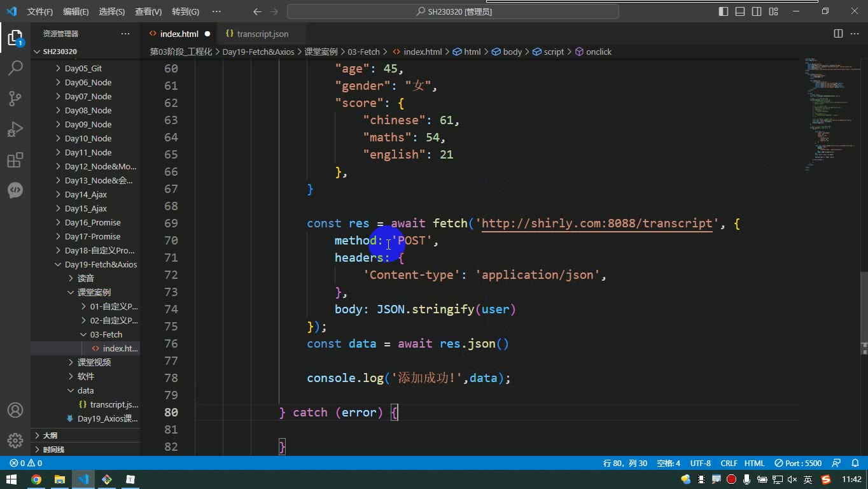Open the Accounts icon
868x489 pixels.
pyautogui.click(x=15, y=410)
